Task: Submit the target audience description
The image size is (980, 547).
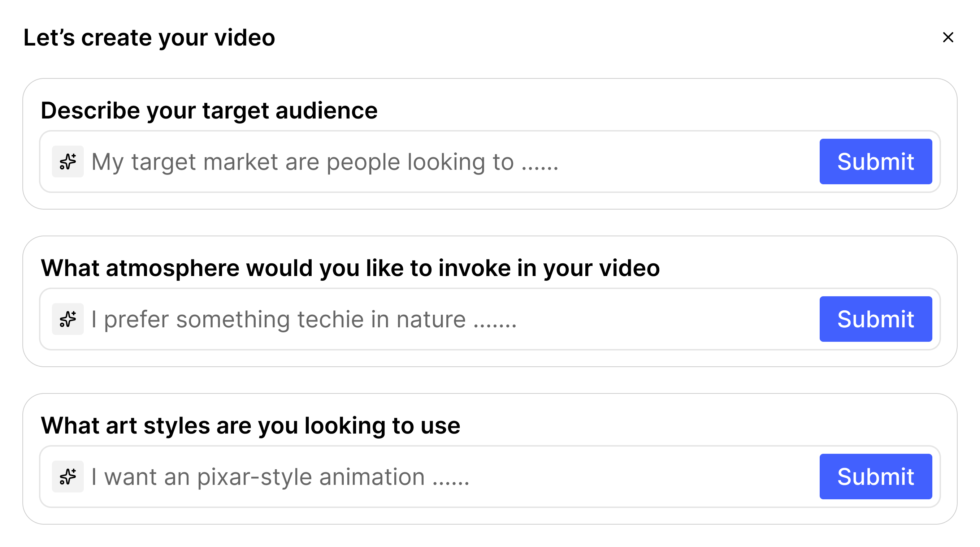Action: pyautogui.click(x=875, y=161)
